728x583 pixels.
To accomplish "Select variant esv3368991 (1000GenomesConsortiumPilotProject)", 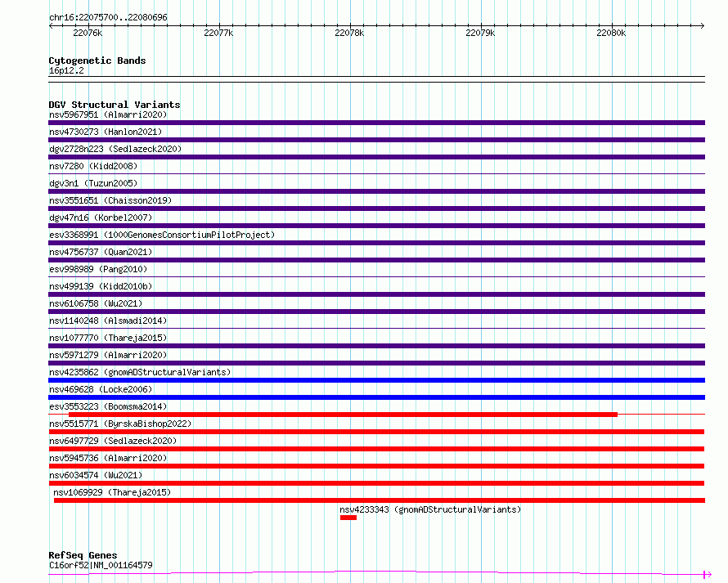I will pos(162,235).
